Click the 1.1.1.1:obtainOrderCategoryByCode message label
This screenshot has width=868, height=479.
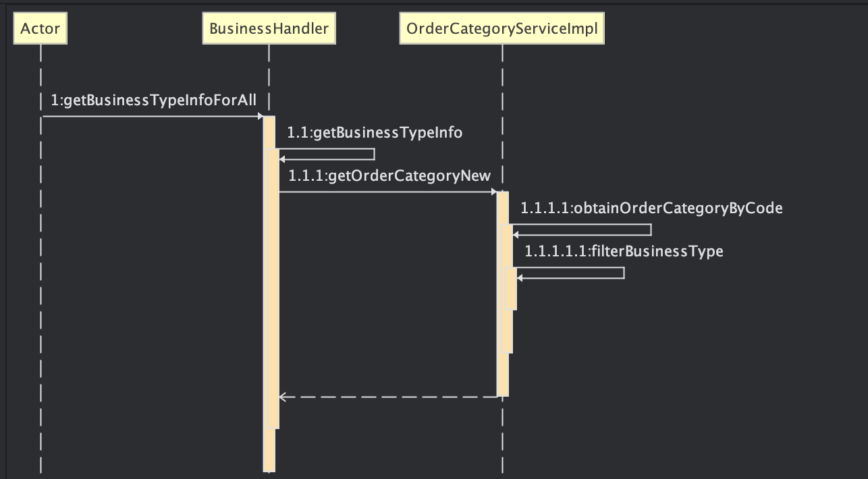pyautogui.click(x=651, y=208)
